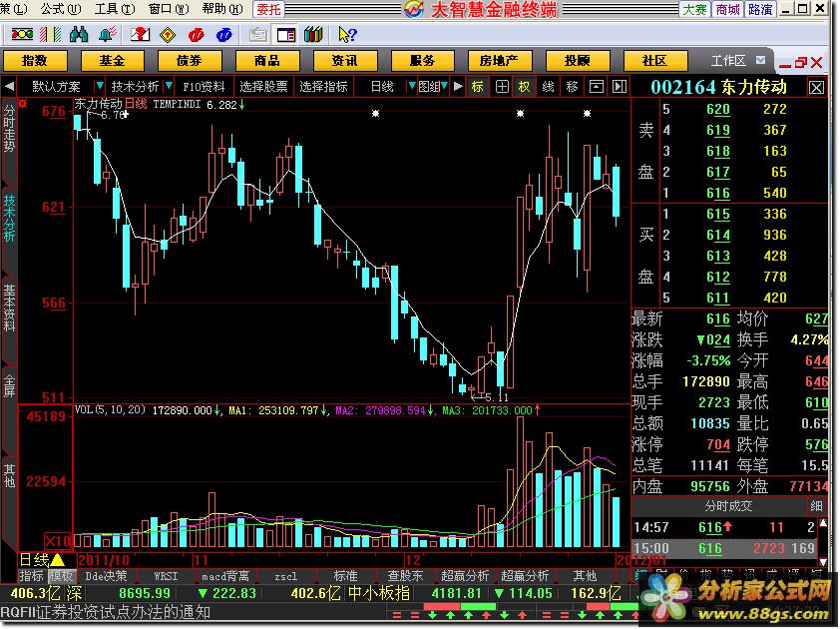
Task: Click the 线 draw line tool icon
Action: pos(548,86)
